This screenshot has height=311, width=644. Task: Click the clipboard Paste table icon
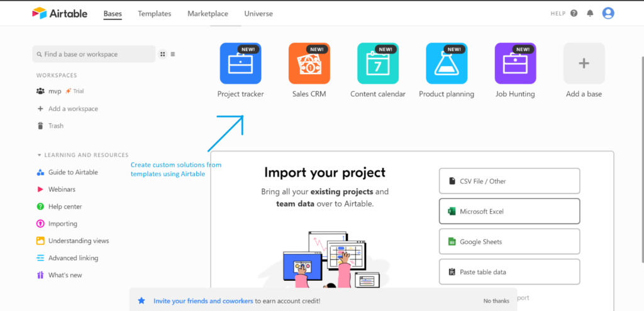pyautogui.click(x=452, y=271)
